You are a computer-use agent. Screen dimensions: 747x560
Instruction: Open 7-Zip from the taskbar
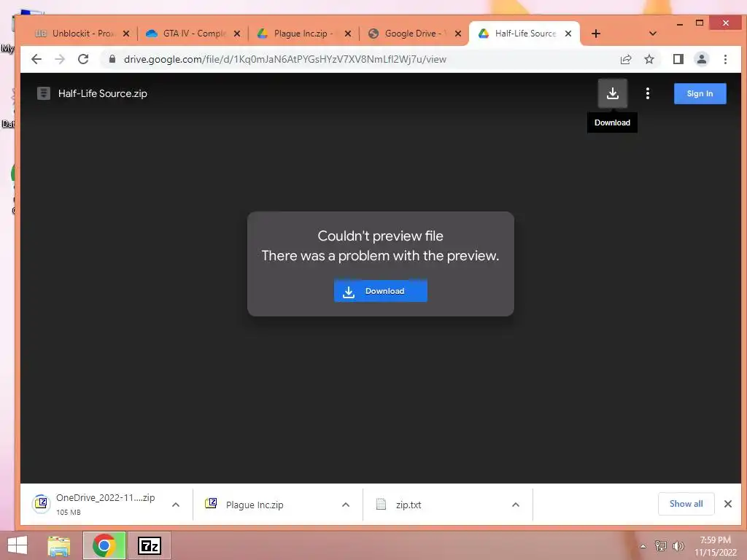click(149, 545)
